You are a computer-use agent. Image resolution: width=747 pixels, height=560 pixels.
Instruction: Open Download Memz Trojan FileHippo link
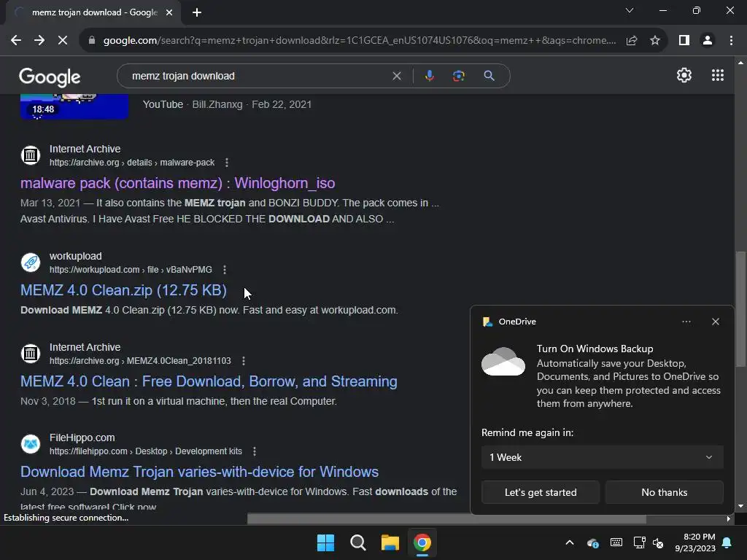click(199, 472)
